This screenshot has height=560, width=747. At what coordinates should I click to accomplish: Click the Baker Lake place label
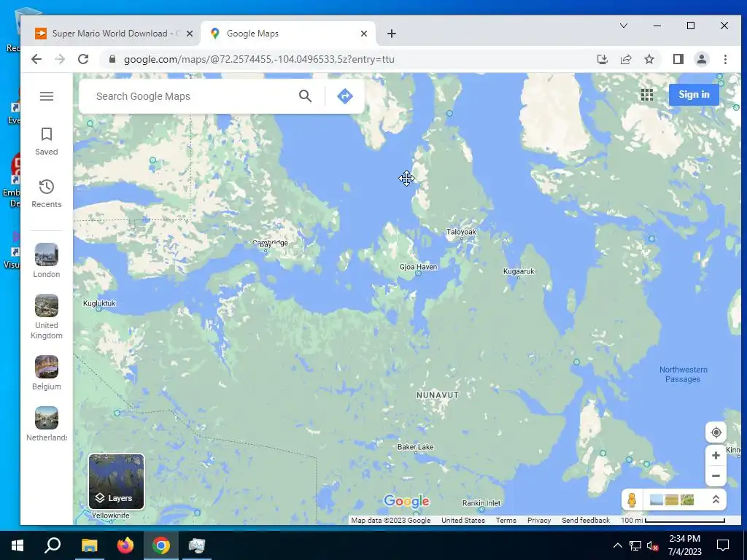[x=415, y=447]
